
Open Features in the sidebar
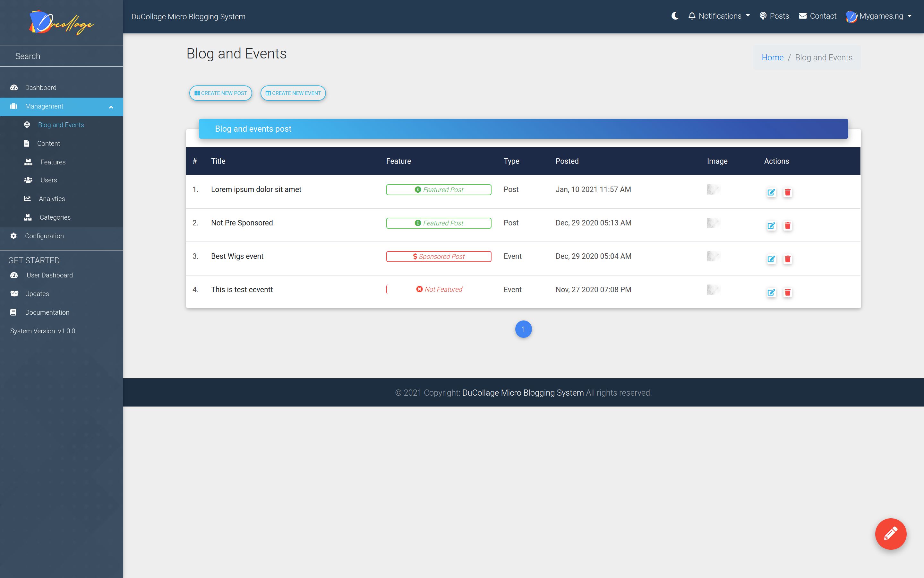[x=62, y=162]
